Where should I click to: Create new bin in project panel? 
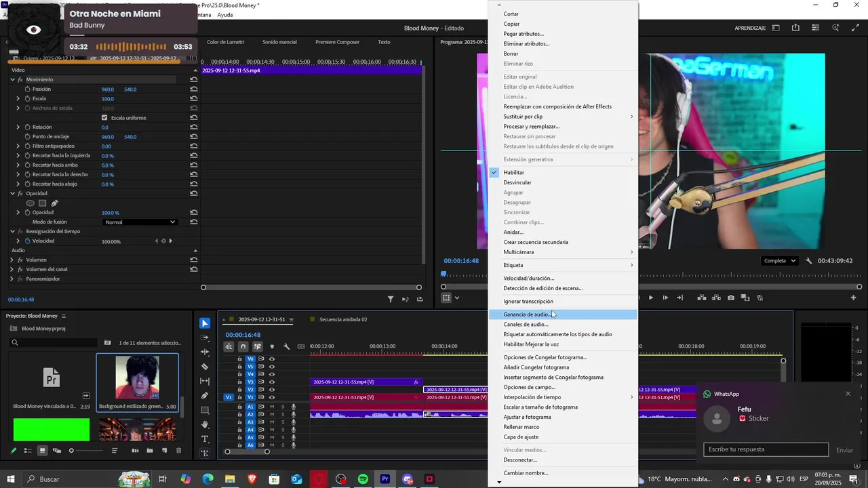[150, 451]
